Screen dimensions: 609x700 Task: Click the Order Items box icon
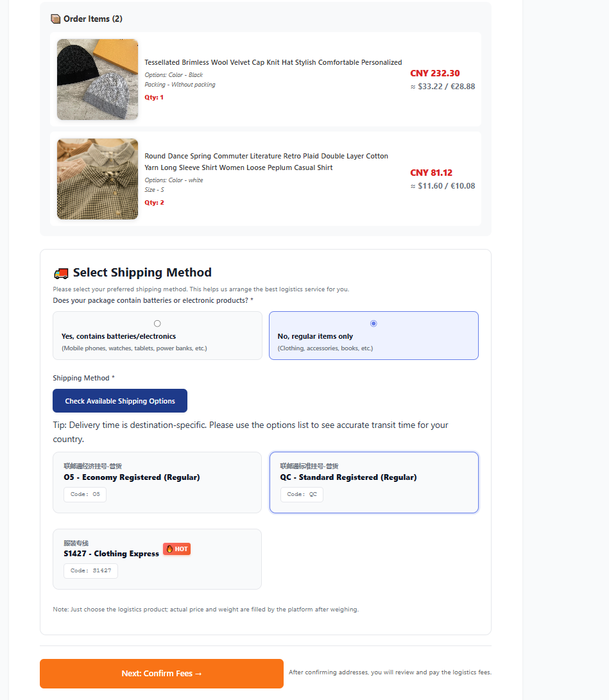tap(56, 19)
